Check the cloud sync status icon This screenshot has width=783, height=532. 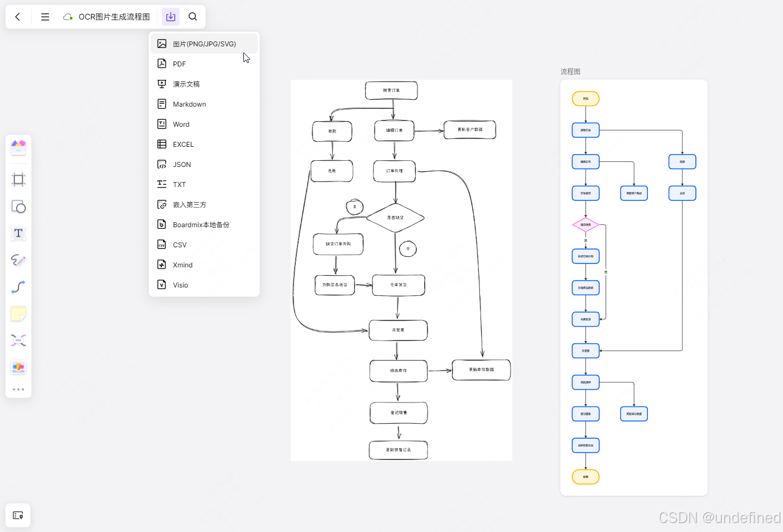coord(68,17)
